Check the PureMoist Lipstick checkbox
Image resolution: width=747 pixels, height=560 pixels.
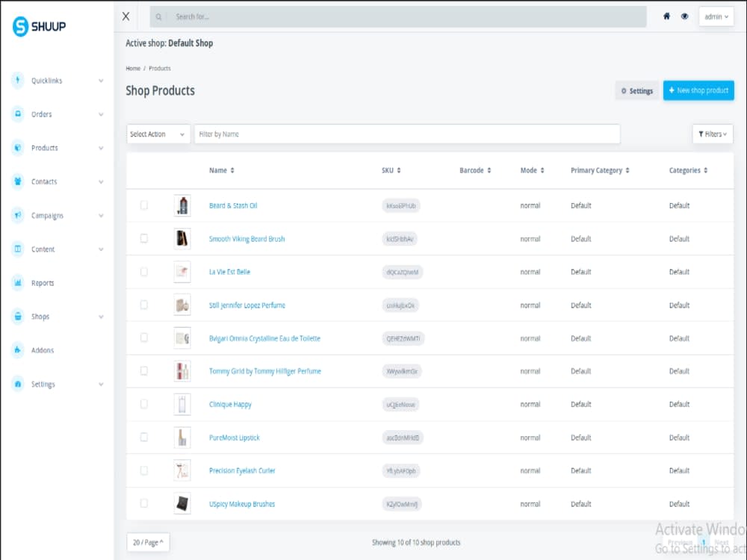click(144, 437)
